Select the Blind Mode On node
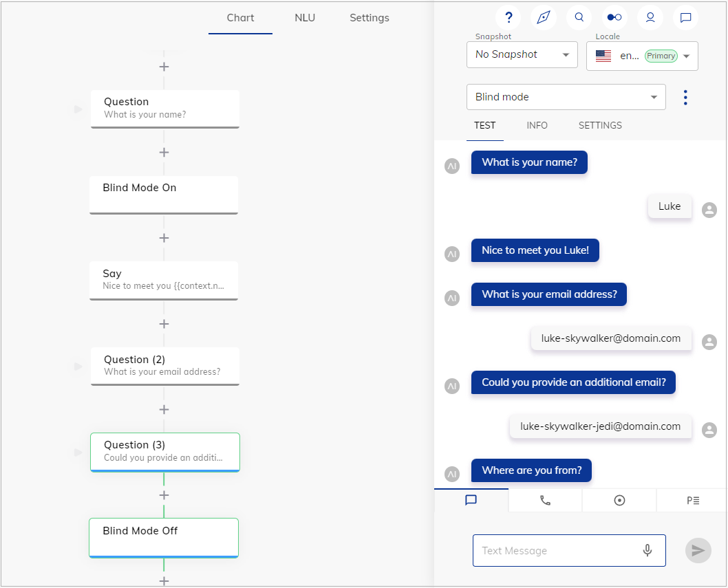 (164, 195)
